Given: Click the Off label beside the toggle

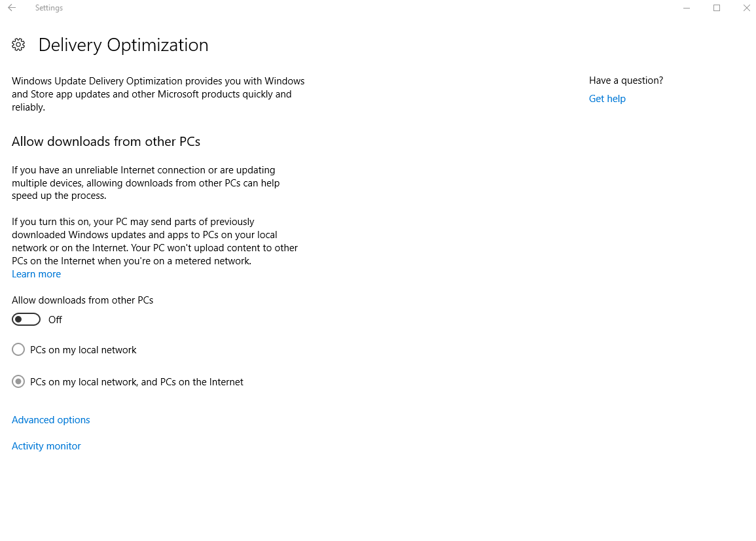Looking at the screenshot, I should coord(55,320).
